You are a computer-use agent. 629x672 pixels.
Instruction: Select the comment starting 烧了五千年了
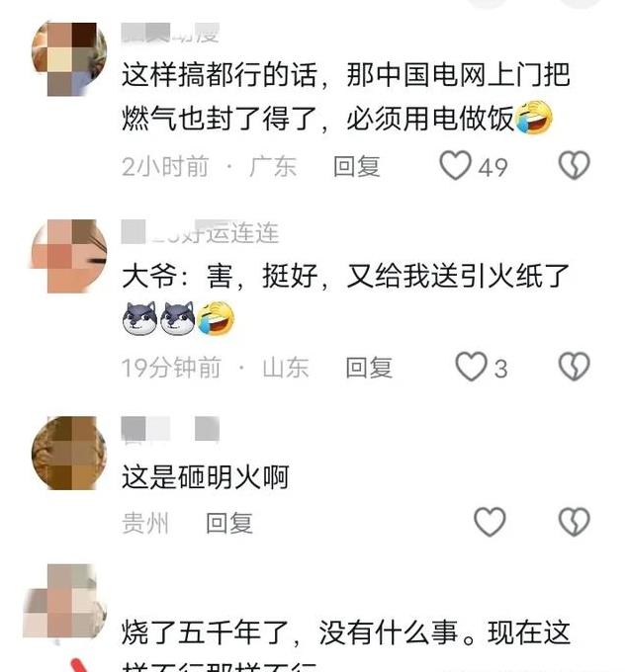pos(346,646)
